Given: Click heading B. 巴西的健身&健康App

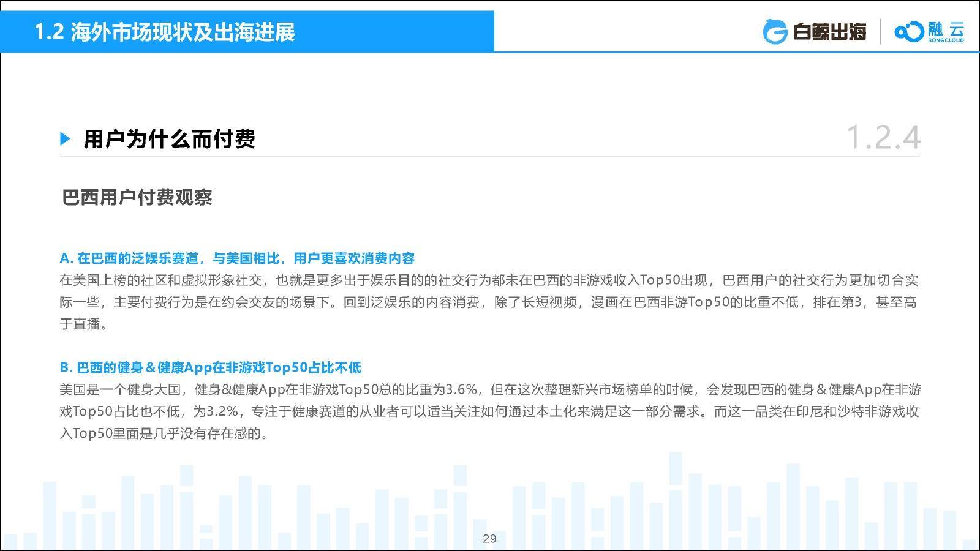Looking at the screenshot, I should [211, 367].
